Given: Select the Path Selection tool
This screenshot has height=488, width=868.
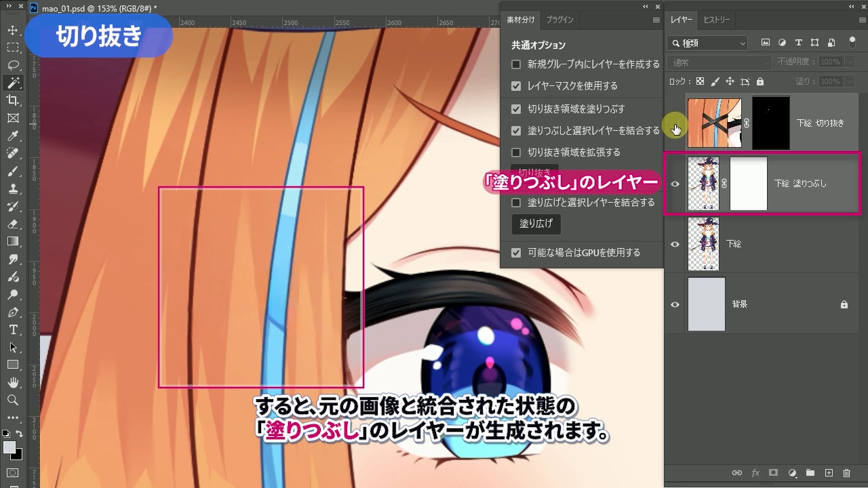Looking at the screenshot, I should pos(13,348).
